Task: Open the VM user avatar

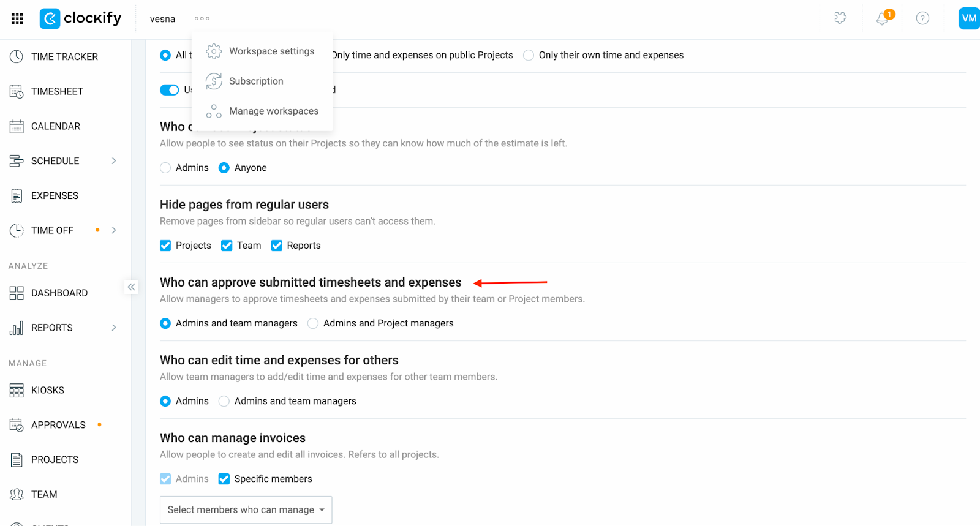Action: coord(969,18)
